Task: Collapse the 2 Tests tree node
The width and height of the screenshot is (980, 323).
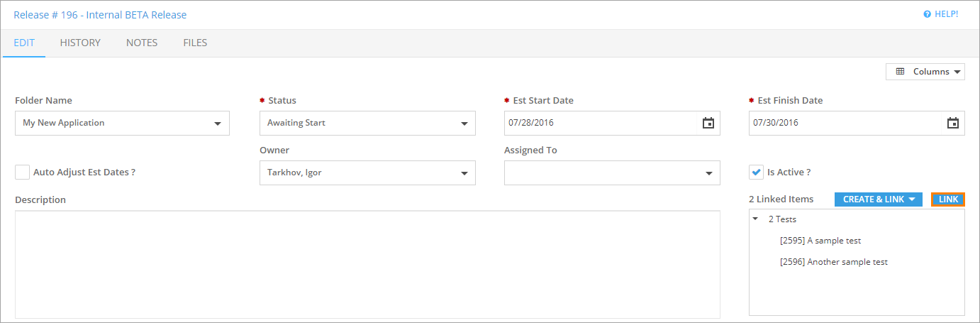Action: coord(755,219)
